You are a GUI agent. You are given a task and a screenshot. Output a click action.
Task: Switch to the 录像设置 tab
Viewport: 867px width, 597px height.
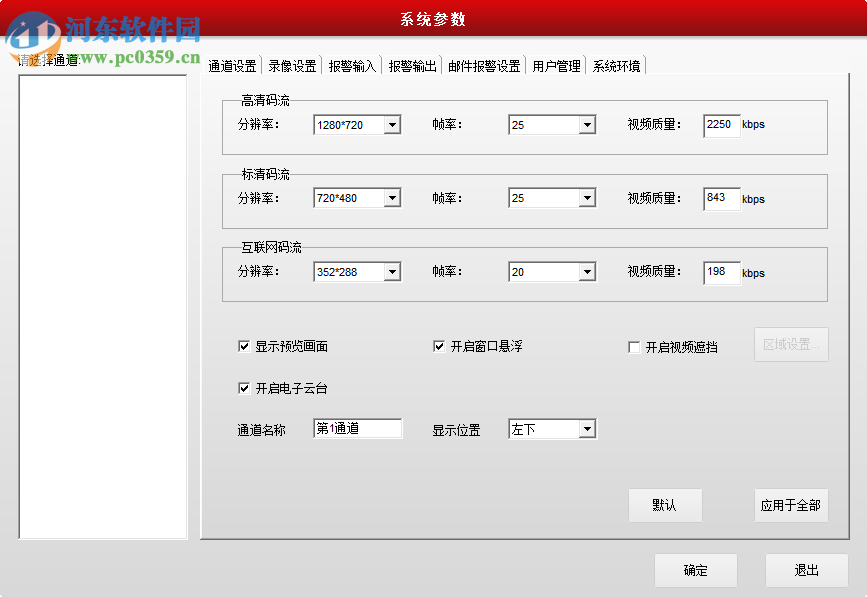pos(292,64)
